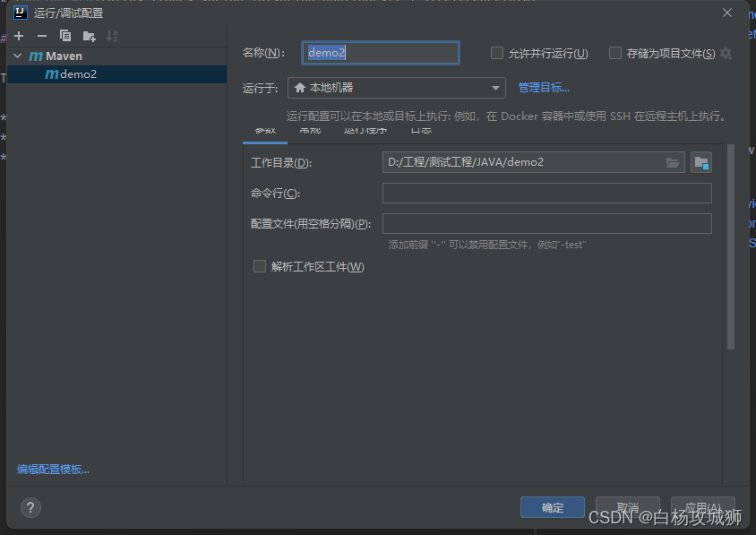Open the settings gear near 存储为项目文件
The width and height of the screenshot is (756, 535).
click(726, 53)
